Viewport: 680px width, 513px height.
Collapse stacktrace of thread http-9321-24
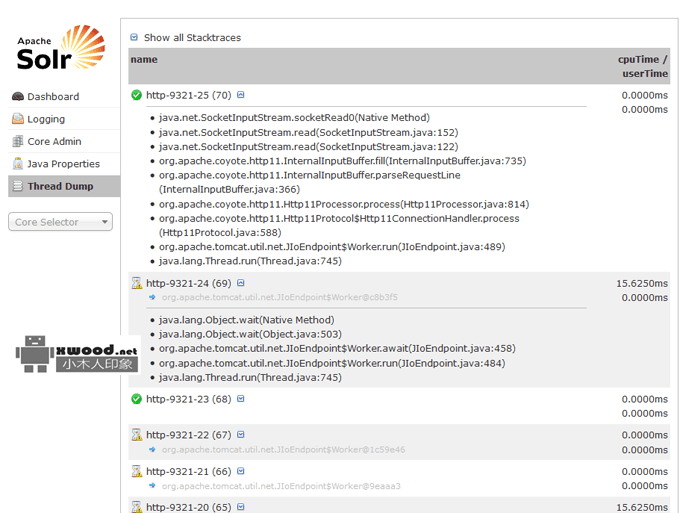(x=241, y=283)
